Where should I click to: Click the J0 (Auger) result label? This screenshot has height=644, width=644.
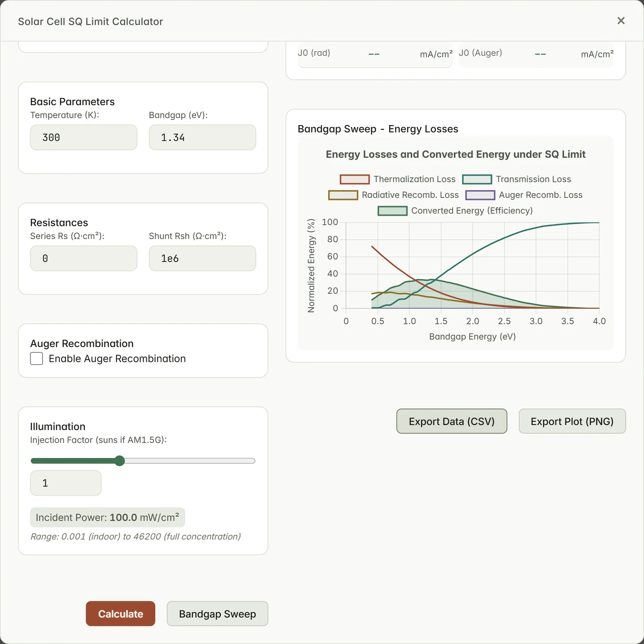(x=480, y=53)
